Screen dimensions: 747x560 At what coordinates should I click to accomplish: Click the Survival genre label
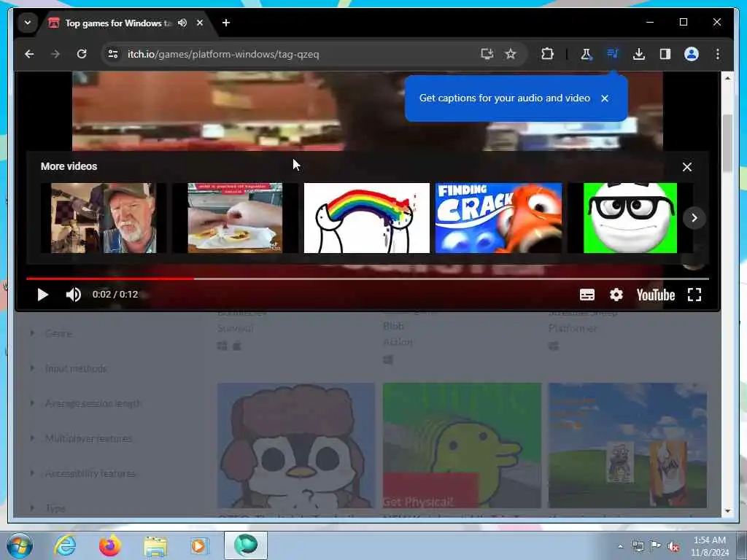point(235,328)
